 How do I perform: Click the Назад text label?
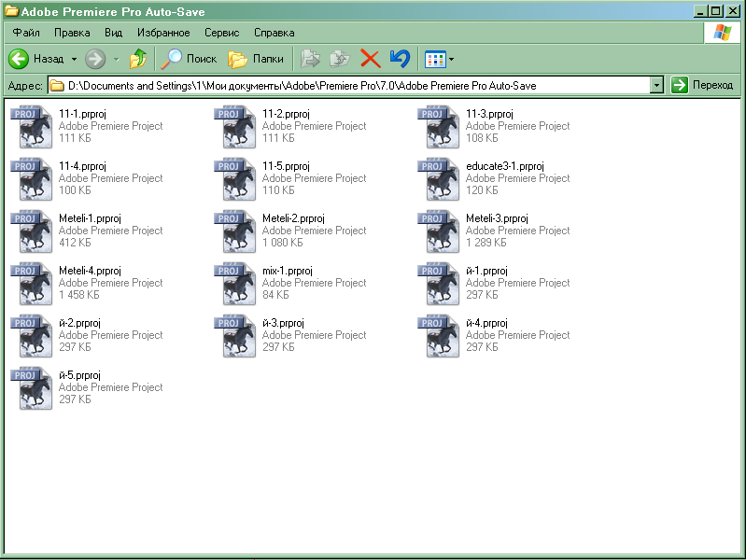(49, 59)
